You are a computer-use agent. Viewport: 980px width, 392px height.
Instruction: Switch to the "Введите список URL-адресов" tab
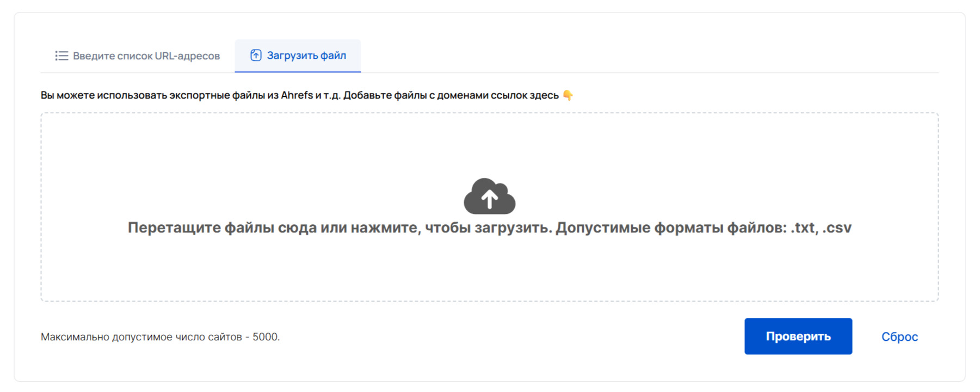[x=146, y=56]
